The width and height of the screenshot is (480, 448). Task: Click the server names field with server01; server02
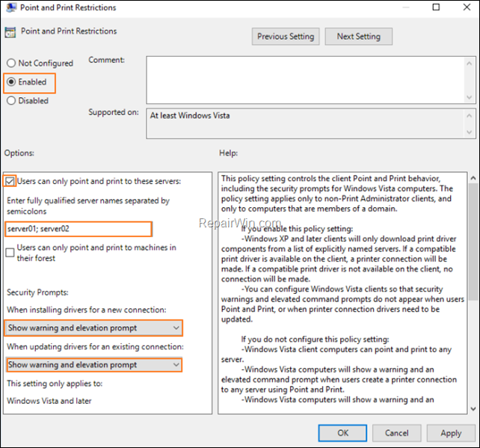[x=79, y=229]
